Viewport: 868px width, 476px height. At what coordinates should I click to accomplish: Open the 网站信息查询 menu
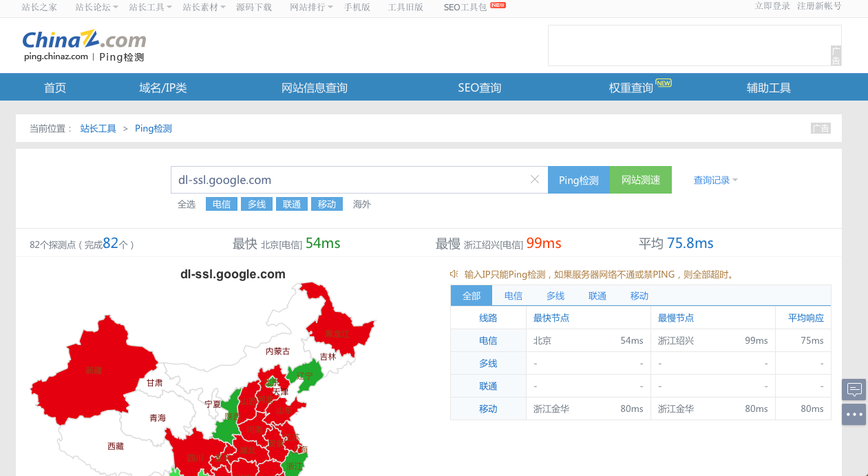click(x=315, y=87)
